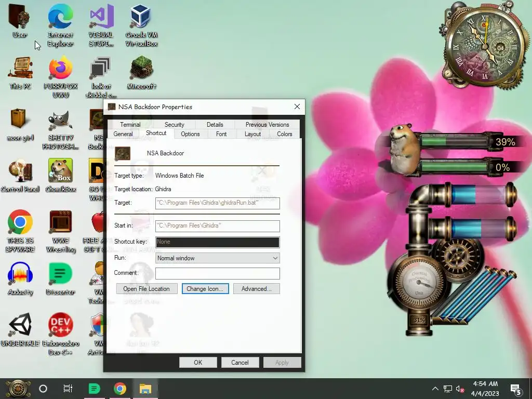
Task: Open UNDERTALE Unity desktop icon
Action: point(20,330)
